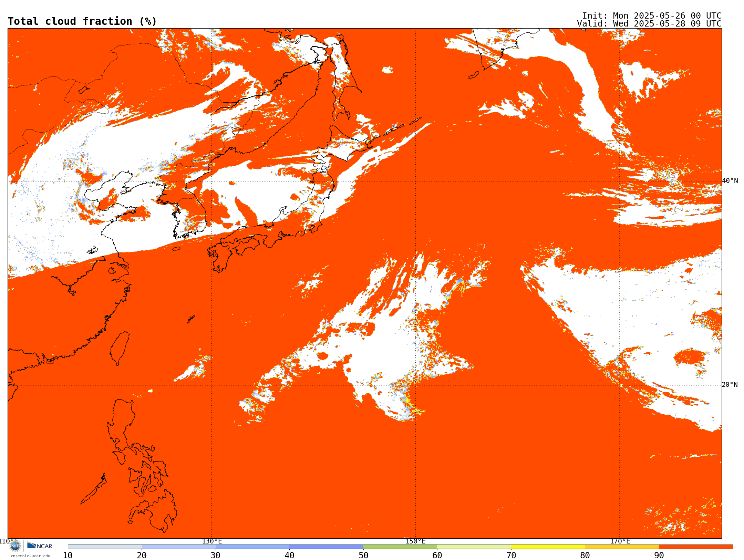
Task: Click the colorbar tick label 20
Action: click(x=142, y=556)
